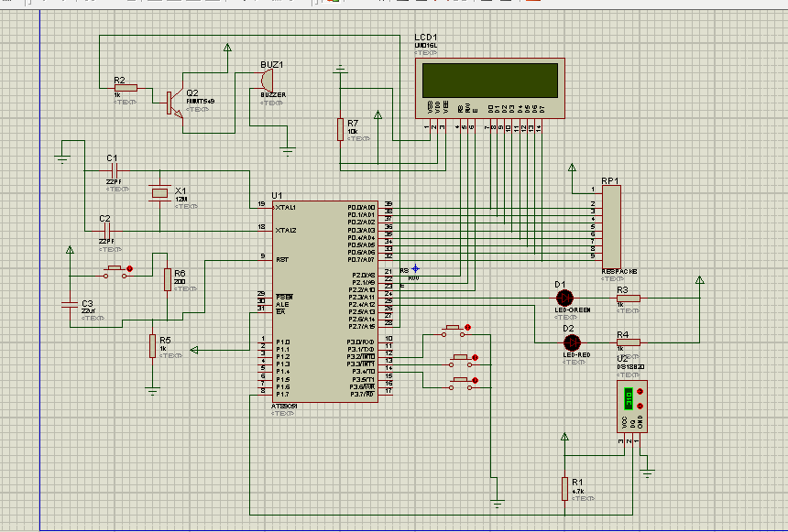The width and height of the screenshot is (788, 532).
Task: Select the DS18B20 sensor U2 body
Action: coord(631,407)
